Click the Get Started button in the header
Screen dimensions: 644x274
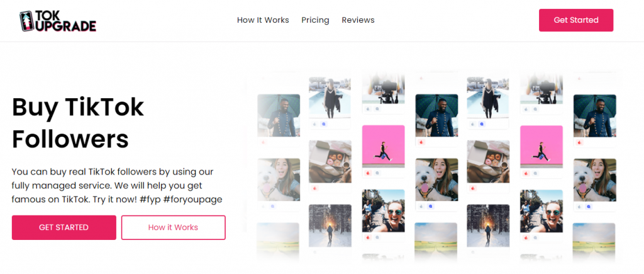[x=576, y=20]
